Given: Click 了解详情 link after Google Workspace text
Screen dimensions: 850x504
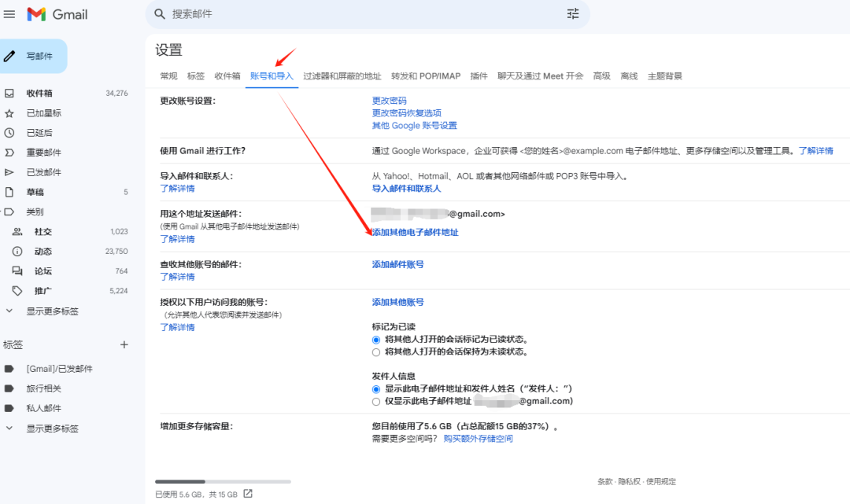Looking at the screenshot, I should pyautogui.click(x=816, y=151).
